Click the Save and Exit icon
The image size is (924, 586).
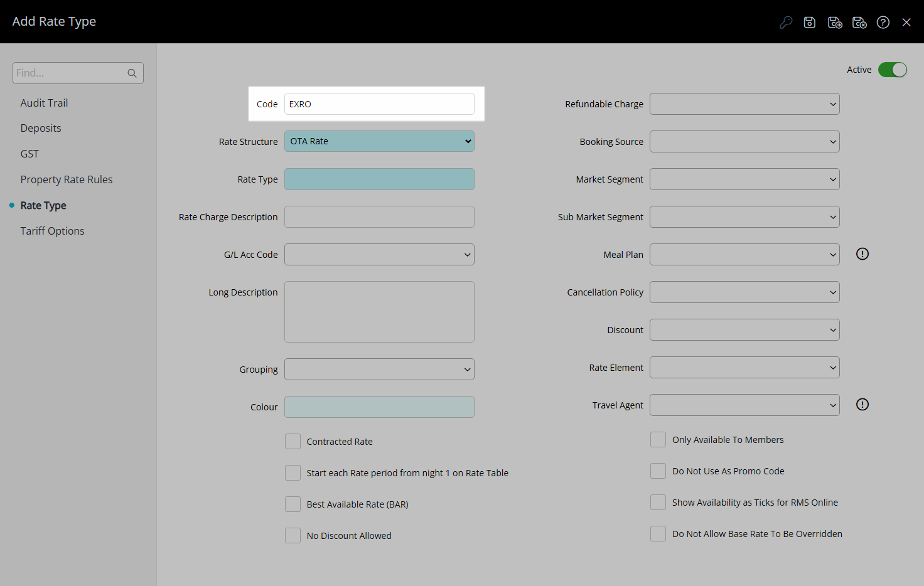click(859, 23)
